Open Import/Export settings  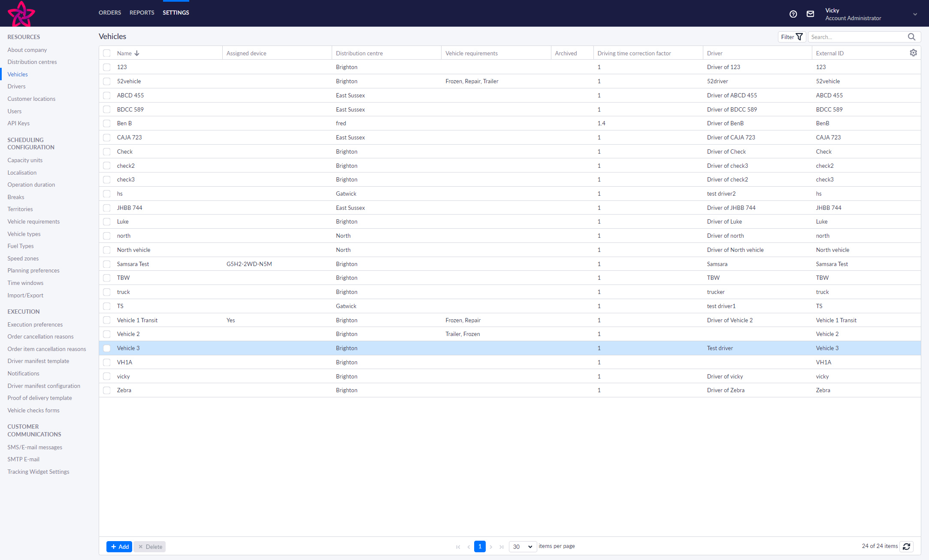[25, 295]
